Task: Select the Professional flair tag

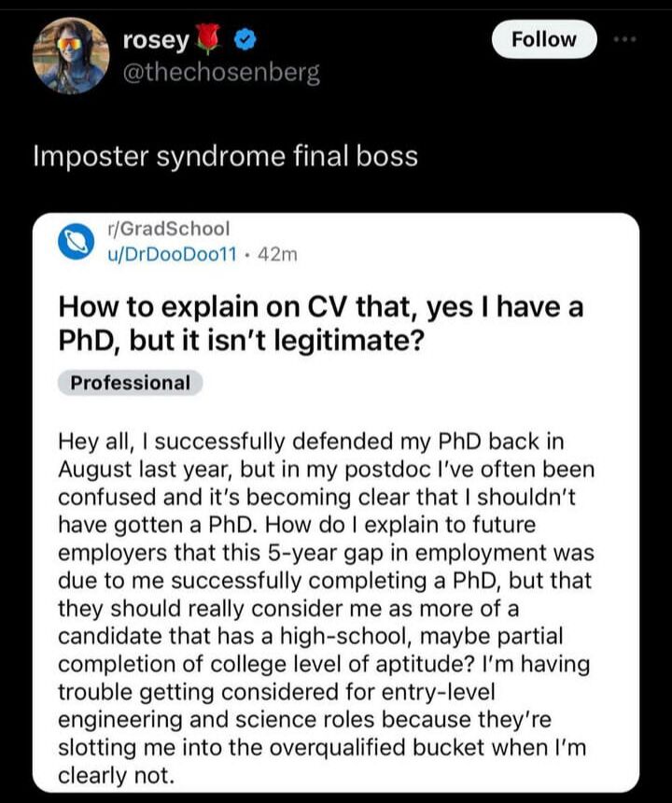Action: click(x=130, y=383)
